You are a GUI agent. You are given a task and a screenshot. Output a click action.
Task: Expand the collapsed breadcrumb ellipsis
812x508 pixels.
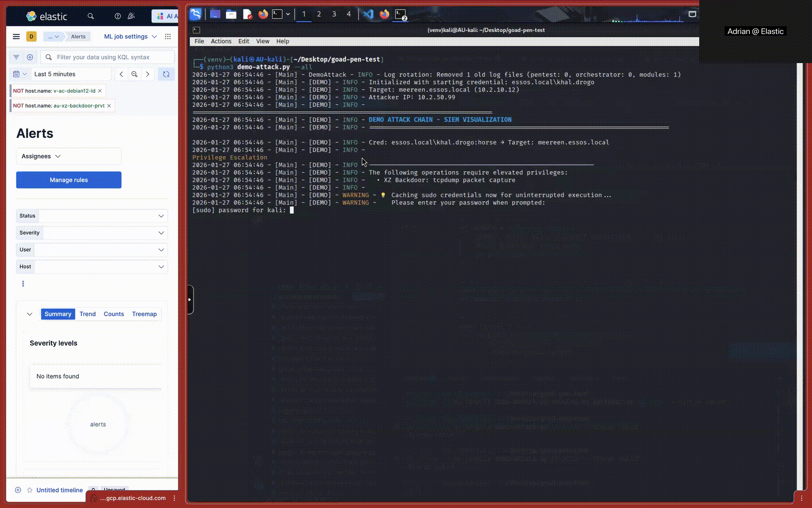[x=53, y=37]
